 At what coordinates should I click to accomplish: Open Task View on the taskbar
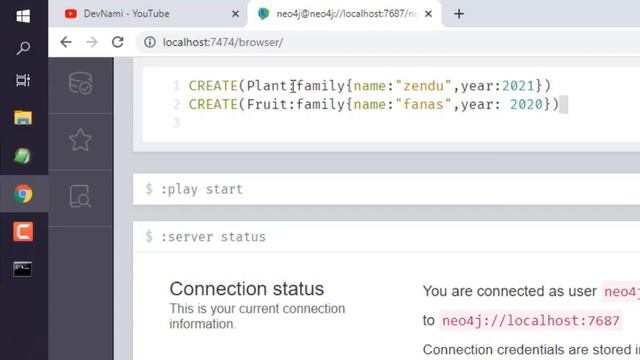click(23, 80)
